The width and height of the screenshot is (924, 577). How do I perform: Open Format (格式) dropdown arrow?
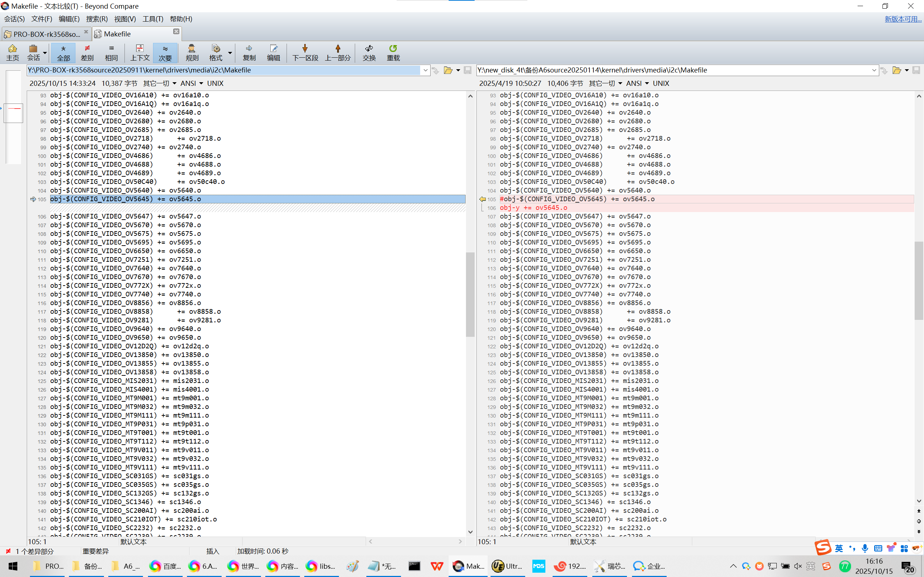230,53
